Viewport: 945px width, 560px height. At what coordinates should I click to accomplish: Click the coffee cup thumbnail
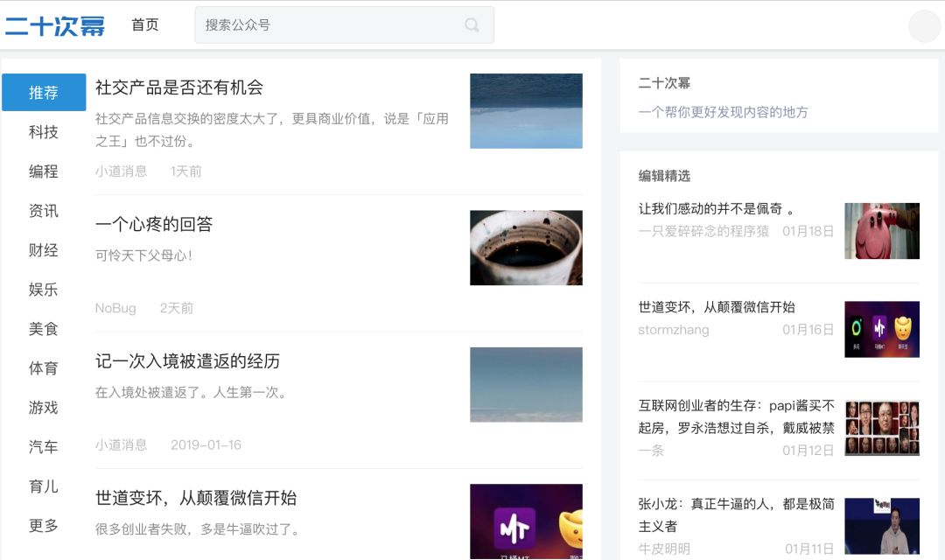(526, 248)
